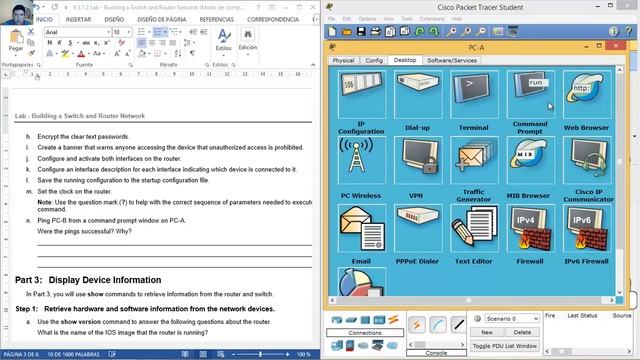
Task: Switch to the Physical tab
Action: [x=343, y=60]
